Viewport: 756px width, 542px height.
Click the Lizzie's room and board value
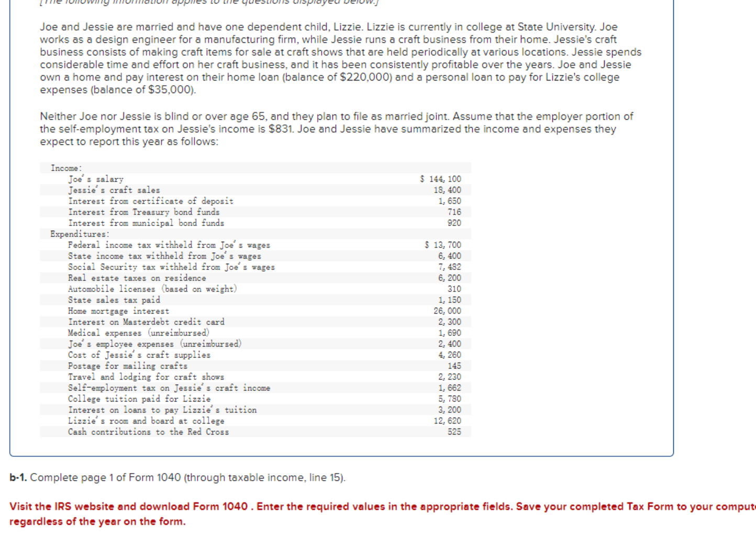pyautogui.click(x=449, y=421)
